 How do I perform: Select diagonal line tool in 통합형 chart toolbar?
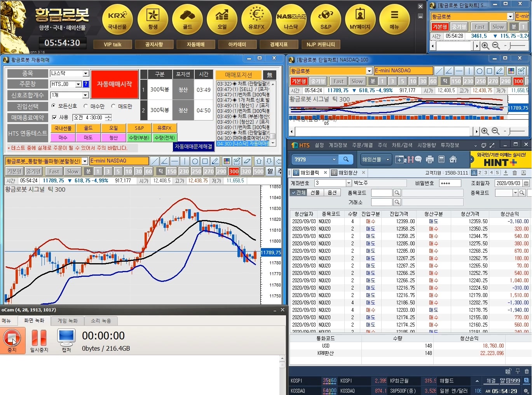[x=155, y=161]
